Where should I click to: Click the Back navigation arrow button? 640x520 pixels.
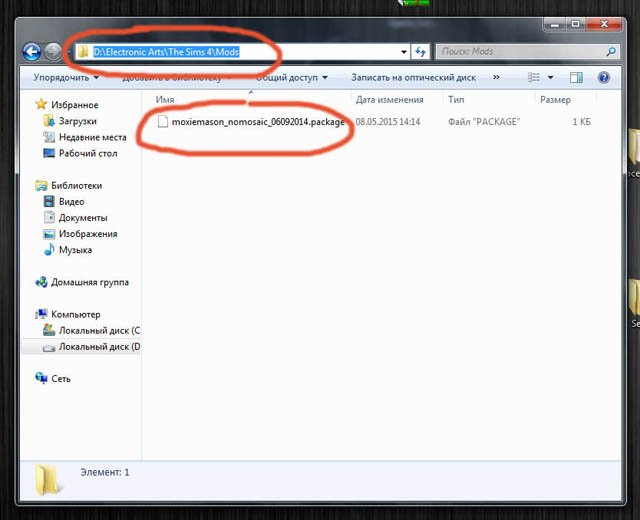click(x=31, y=51)
